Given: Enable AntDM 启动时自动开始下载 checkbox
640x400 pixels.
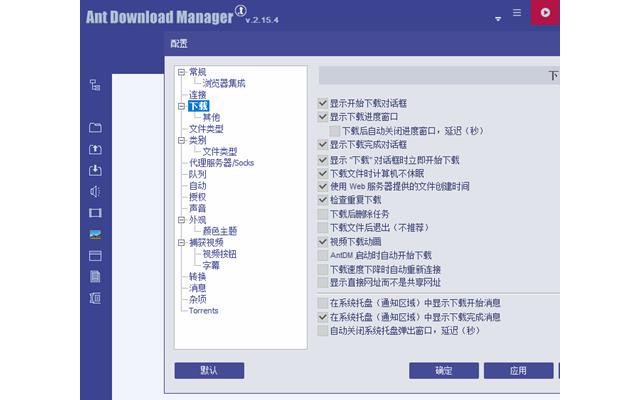Looking at the screenshot, I should tap(323, 256).
